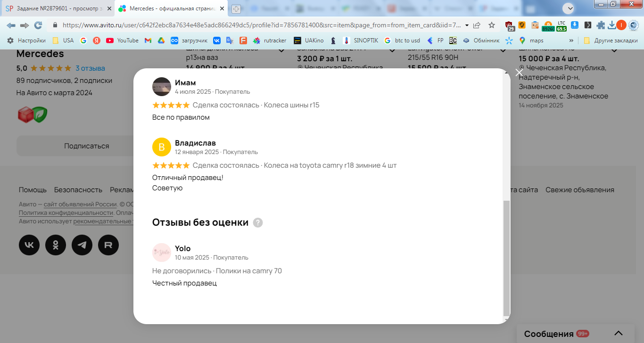Click reviewer name Владислав

pos(195,143)
